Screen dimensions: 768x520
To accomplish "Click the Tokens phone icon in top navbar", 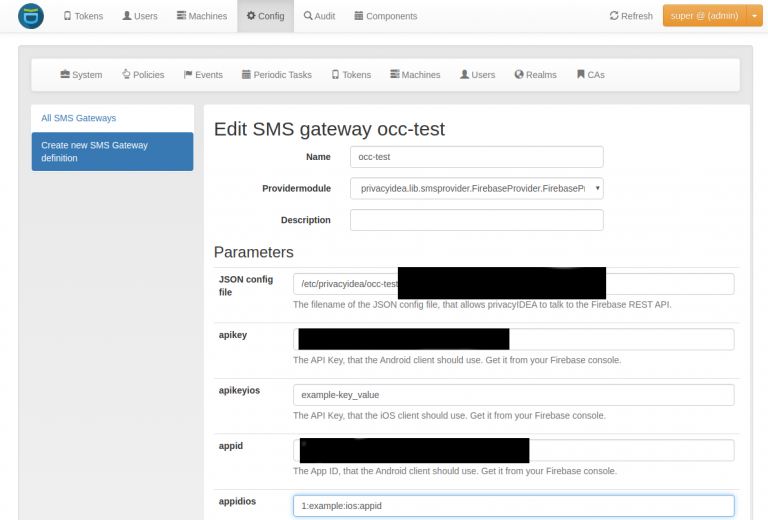I will pyautogui.click(x=68, y=16).
